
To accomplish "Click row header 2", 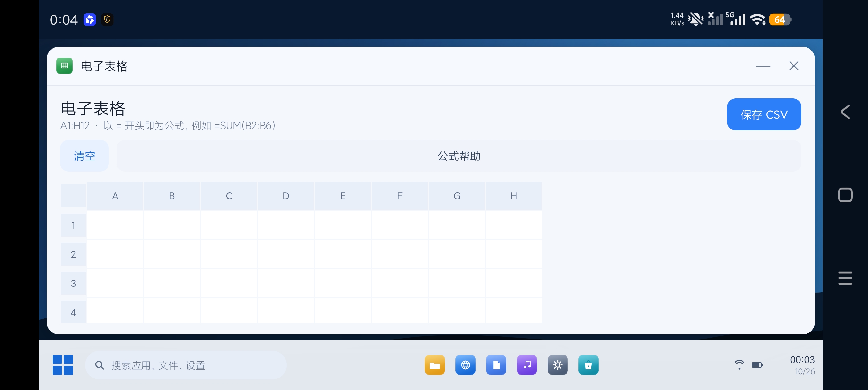I will click(x=73, y=254).
